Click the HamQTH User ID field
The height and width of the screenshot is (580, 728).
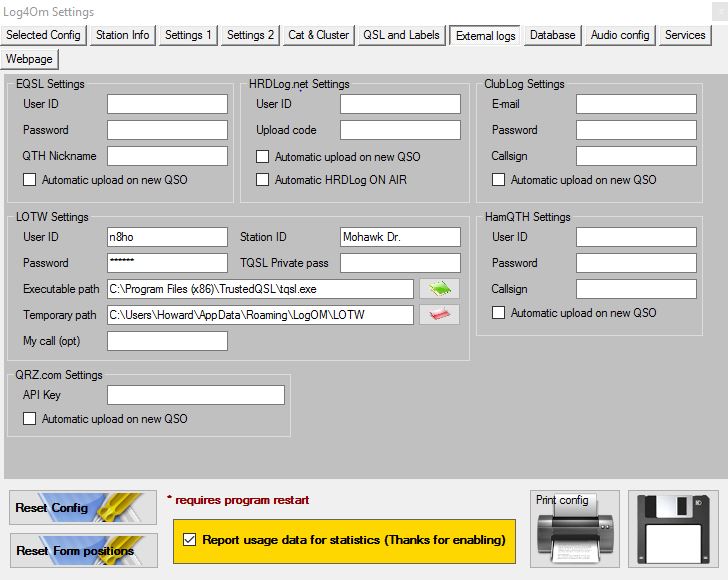[636, 237]
